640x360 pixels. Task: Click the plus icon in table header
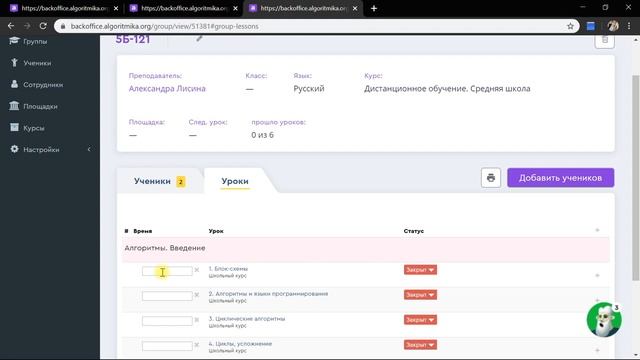597,231
